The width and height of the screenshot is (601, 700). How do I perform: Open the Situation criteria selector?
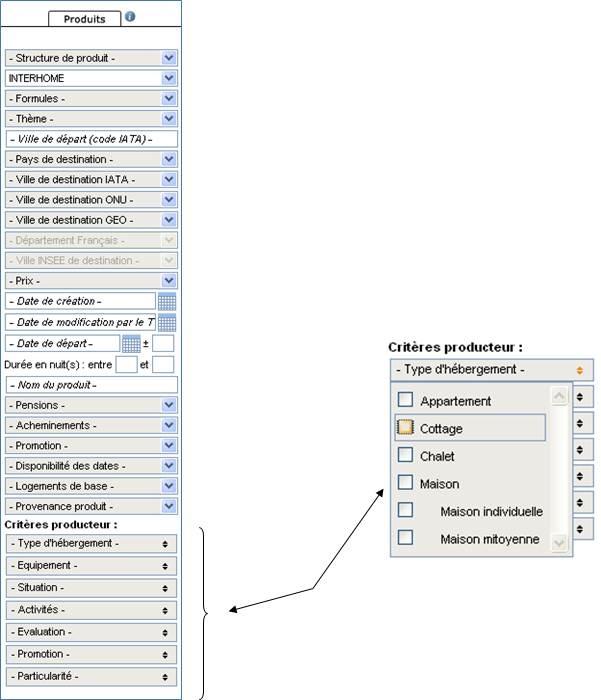coord(91,587)
